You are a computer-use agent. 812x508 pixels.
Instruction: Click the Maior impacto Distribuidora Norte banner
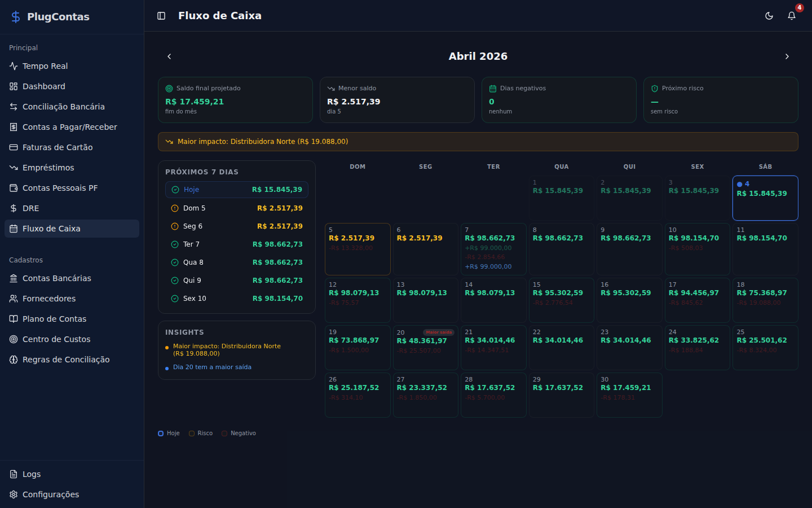(478, 141)
